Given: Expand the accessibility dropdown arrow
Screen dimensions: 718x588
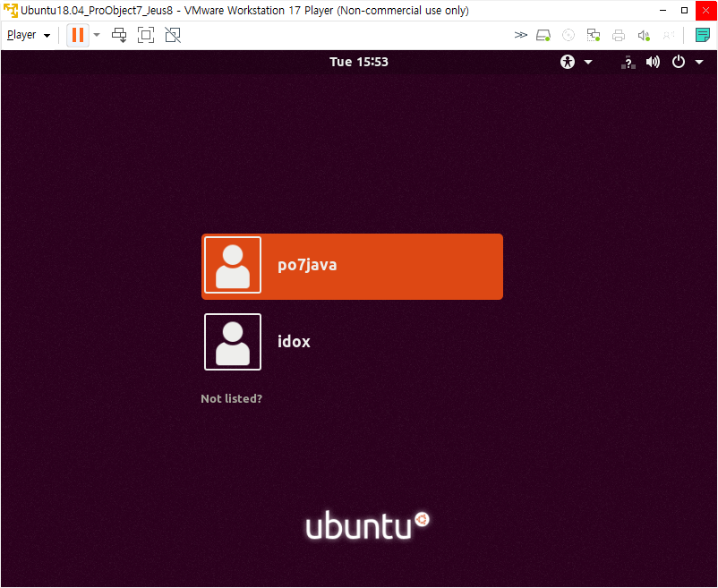Looking at the screenshot, I should 588,62.
